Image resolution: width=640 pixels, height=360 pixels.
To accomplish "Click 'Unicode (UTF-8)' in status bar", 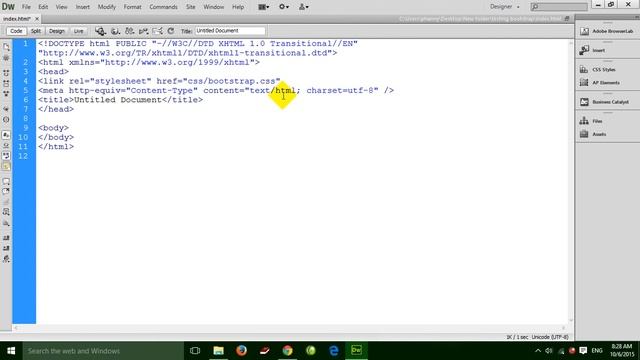I will tap(550, 337).
